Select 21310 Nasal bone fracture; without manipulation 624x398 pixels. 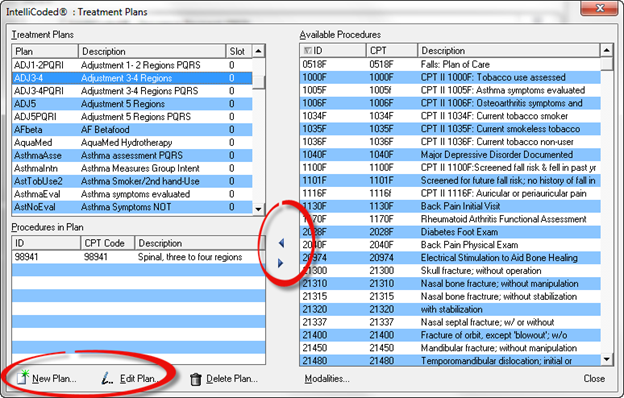(450, 283)
